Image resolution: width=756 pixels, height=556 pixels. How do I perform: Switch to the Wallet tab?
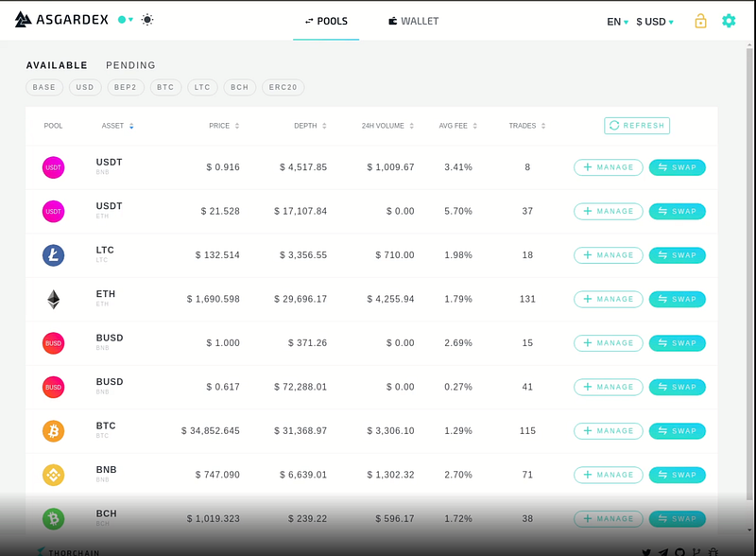[x=414, y=21]
